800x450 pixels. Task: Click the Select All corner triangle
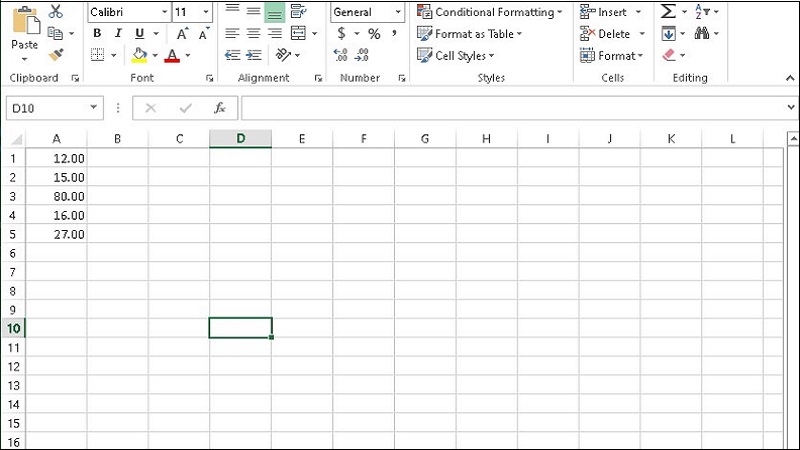pos(16,139)
